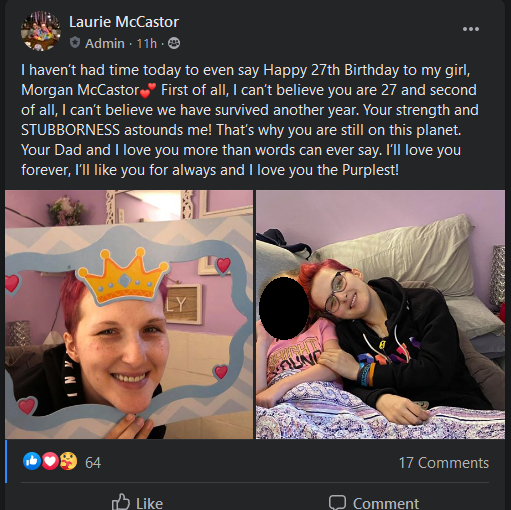Click the red heart reaction icon
This screenshot has height=510, width=511.
click(50, 462)
